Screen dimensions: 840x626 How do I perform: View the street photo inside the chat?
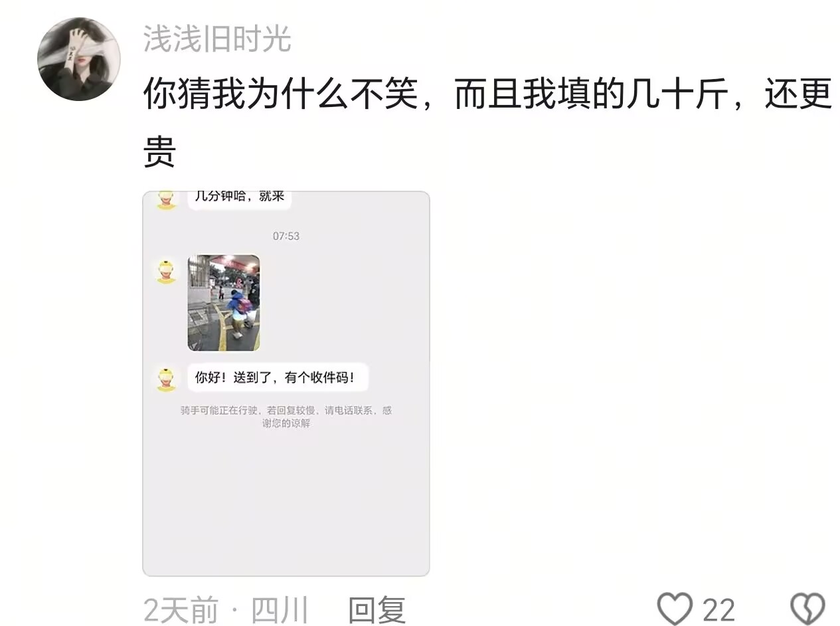pos(224,302)
